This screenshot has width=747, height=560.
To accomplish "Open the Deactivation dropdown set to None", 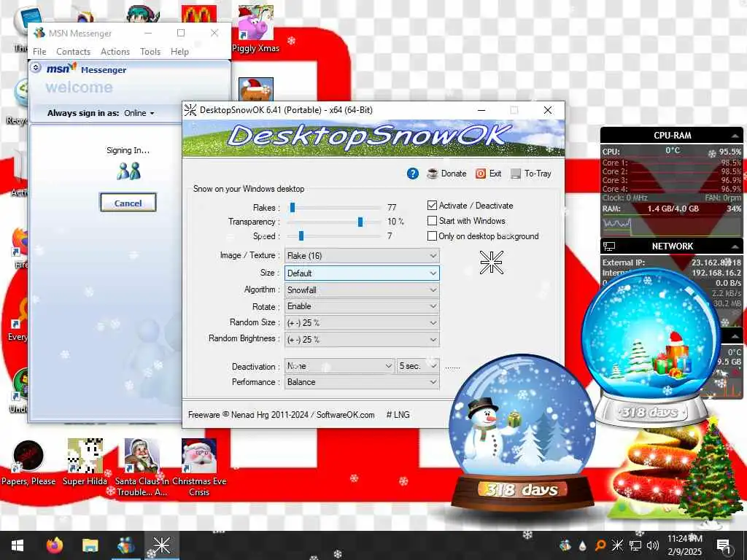I will [340, 366].
